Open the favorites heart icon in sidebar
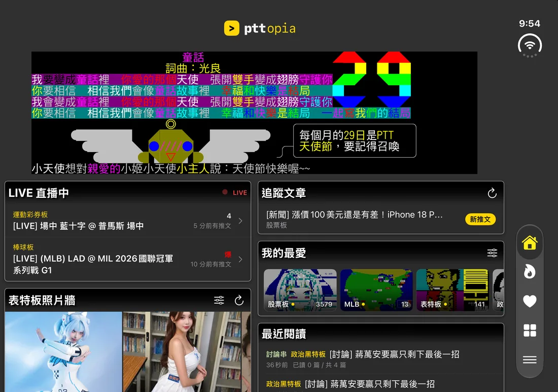The image size is (558, 392). point(530,301)
